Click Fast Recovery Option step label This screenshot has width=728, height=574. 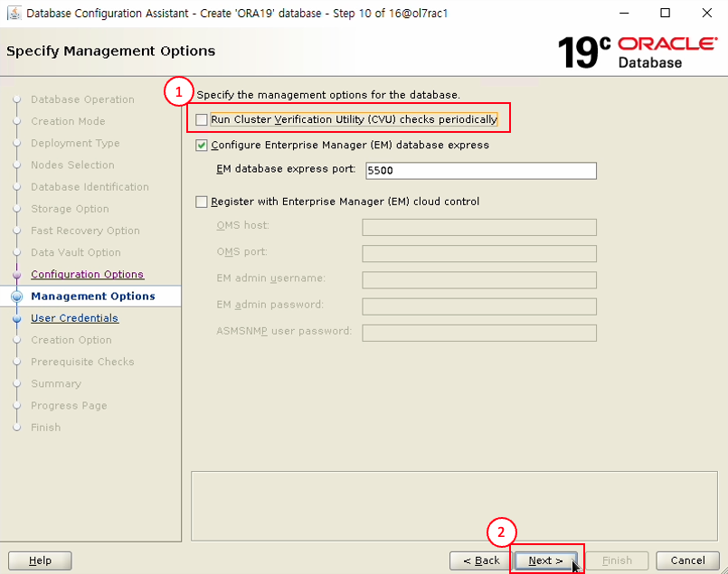pyautogui.click(x=85, y=231)
